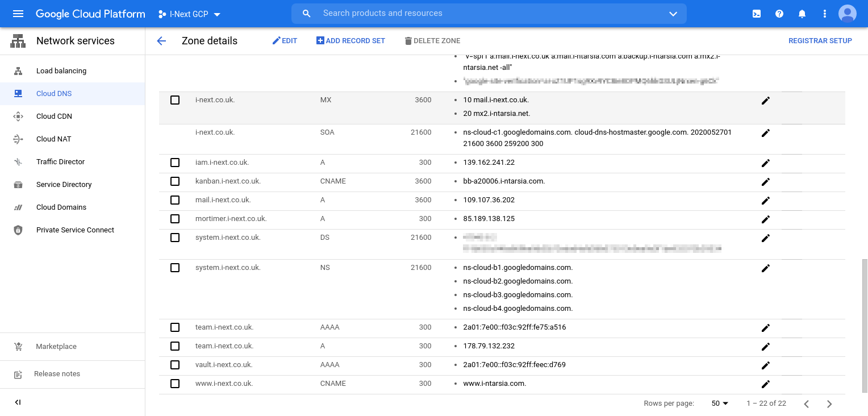This screenshot has width=868, height=416.
Task: Check the iam.i-next.co.uk record box
Action: pyautogui.click(x=175, y=163)
